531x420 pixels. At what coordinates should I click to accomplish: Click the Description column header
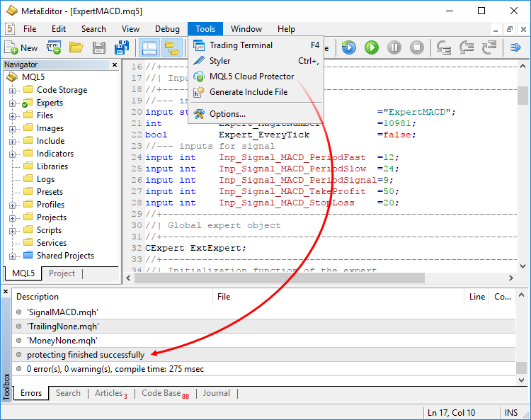38,297
